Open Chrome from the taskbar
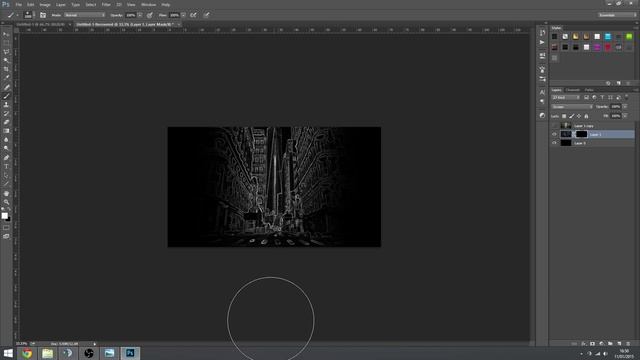 (x=27, y=353)
